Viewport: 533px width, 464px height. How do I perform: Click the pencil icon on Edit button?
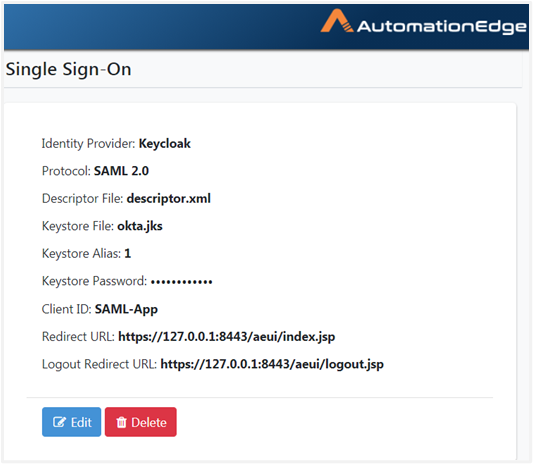pos(59,422)
